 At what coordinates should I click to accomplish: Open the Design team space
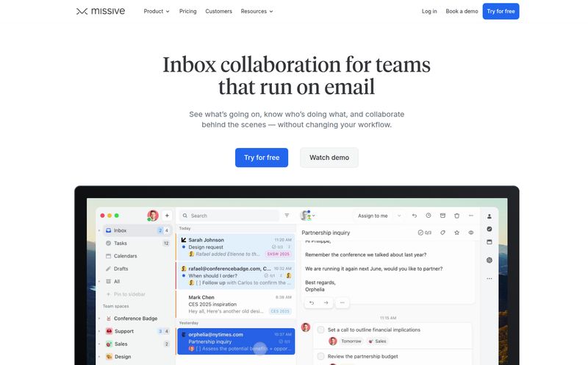point(137,357)
